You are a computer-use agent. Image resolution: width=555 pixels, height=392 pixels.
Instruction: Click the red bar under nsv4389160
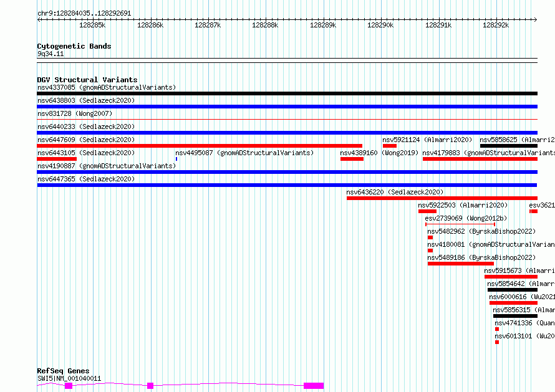click(x=352, y=159)
